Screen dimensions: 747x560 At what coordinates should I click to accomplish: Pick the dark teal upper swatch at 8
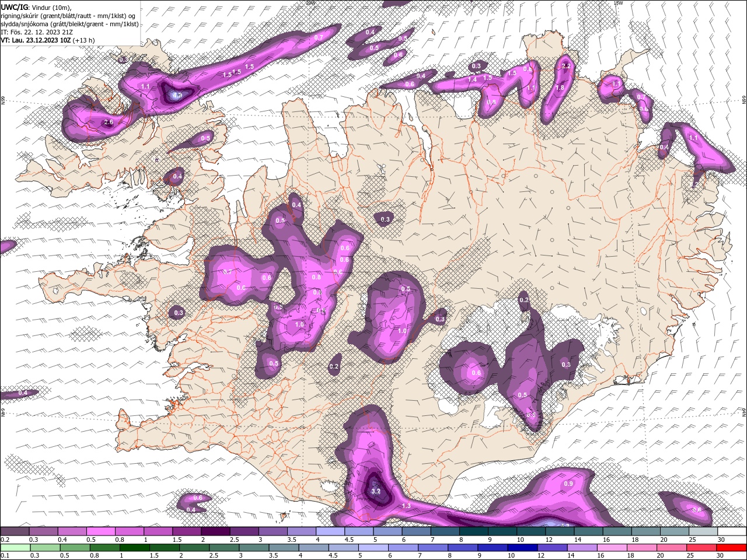coord(474,531)
